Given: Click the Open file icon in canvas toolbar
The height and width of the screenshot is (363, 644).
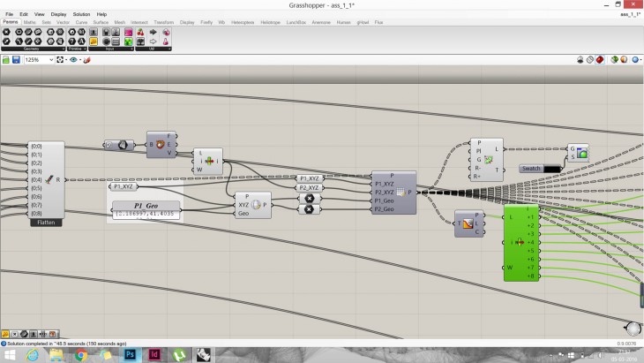Looking at the screenshot, I should pos(5,59).
